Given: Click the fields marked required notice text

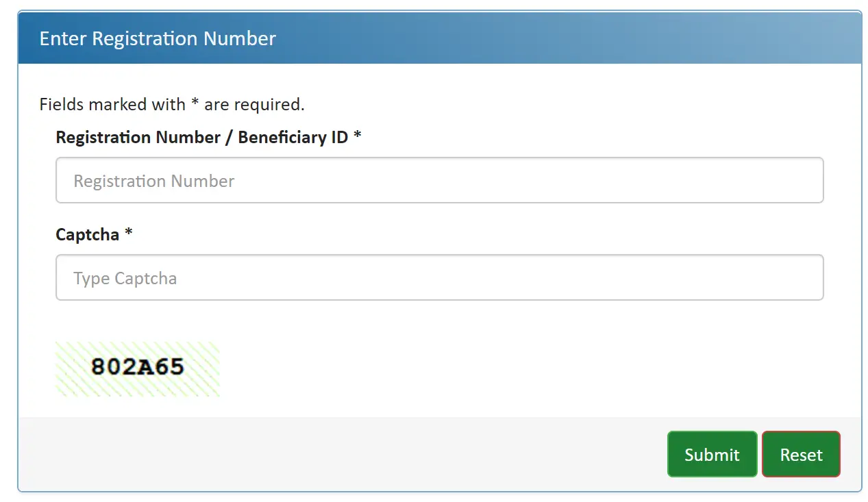Looking at the screenshot, I should (171, 104).
